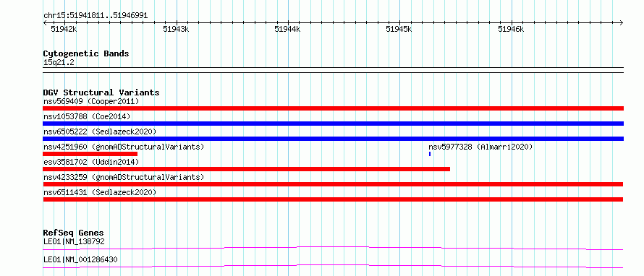Viewport: 644px width, 276px height.
Task: Click the nsv6505222 (Sedlazeck2020) label
Action: [100, 131]
